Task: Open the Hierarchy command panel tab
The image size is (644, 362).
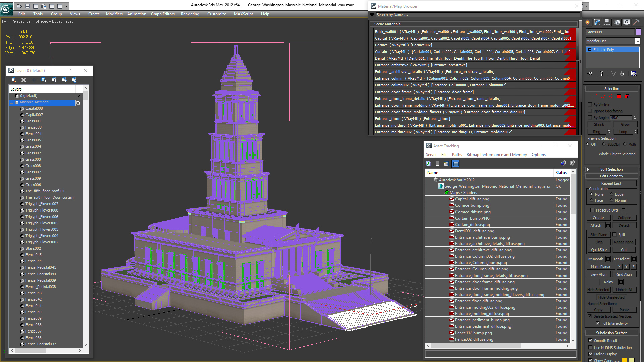Action: coord(607,22)
